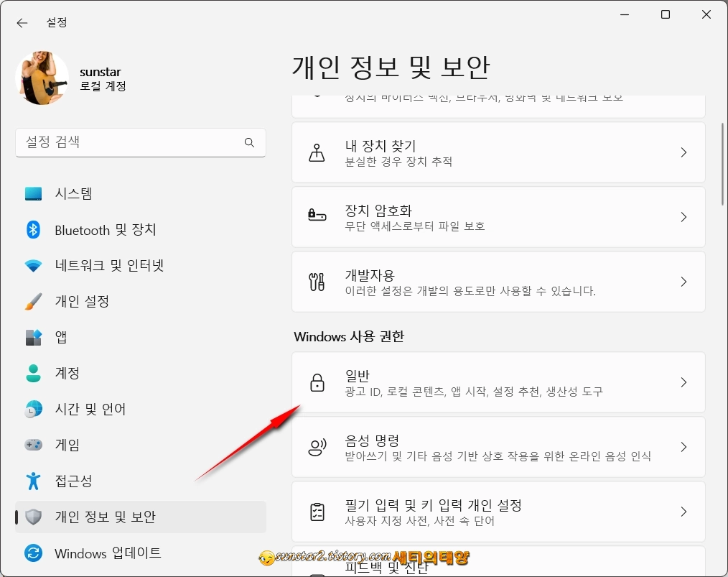
Task: Click inside the 설정 검색 search box
Action: 129,142
